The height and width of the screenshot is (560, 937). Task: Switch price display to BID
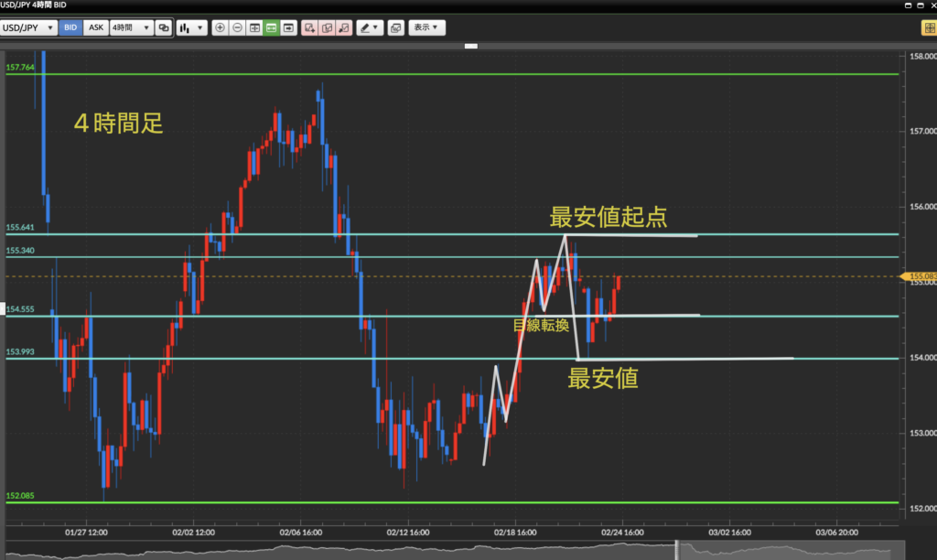pyautogui.click(x=70, y=28)
